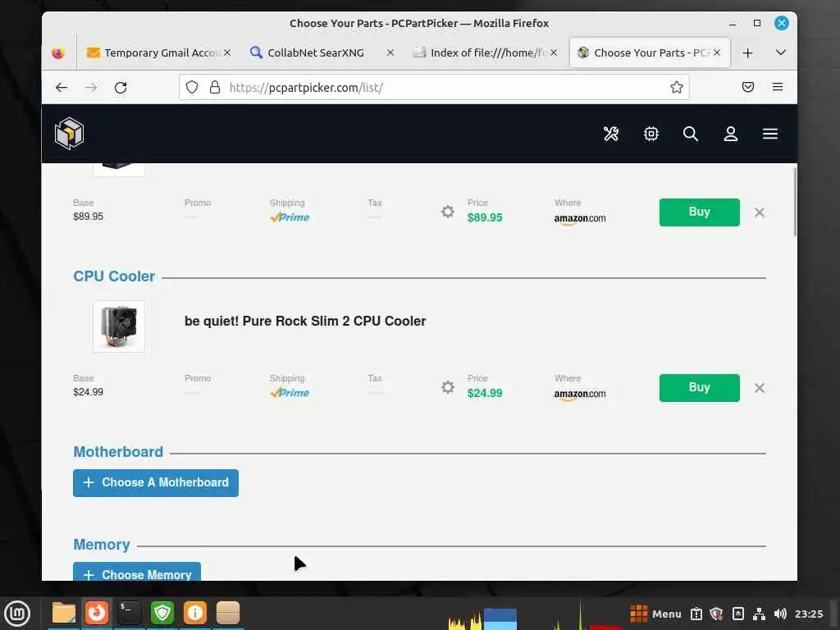
Task: Open Terminal from taskbar
Action: tap(130, 613)
